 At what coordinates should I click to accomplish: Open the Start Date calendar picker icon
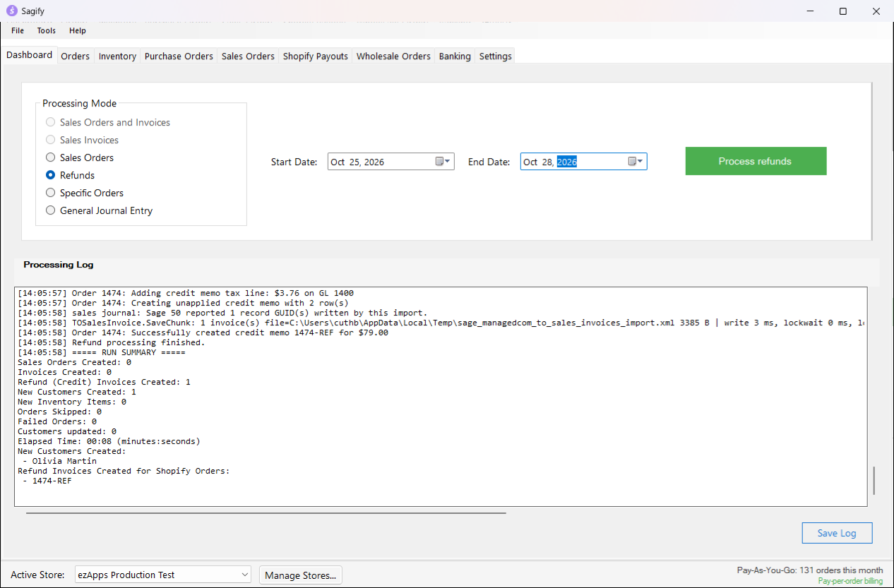tap(442, 162)
